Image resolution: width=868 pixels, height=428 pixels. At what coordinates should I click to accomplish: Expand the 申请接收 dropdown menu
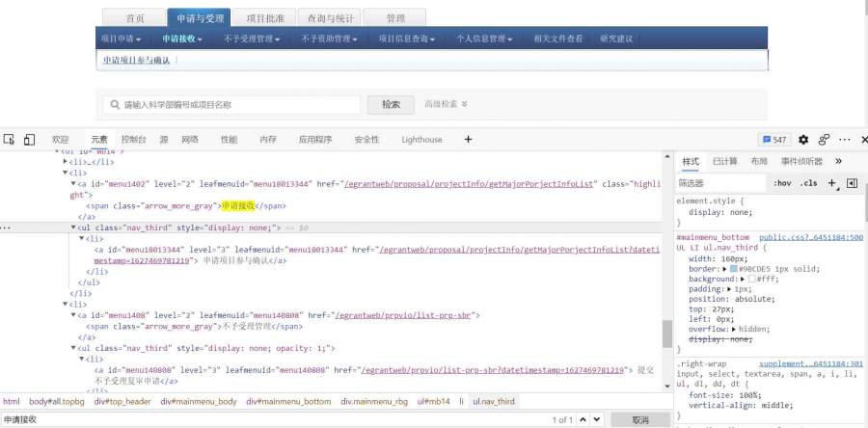coord(183,40)
